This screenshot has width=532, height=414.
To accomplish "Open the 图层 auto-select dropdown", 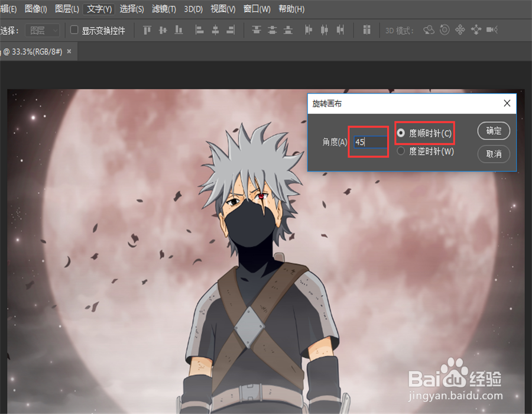I will (x=43, y=31).
